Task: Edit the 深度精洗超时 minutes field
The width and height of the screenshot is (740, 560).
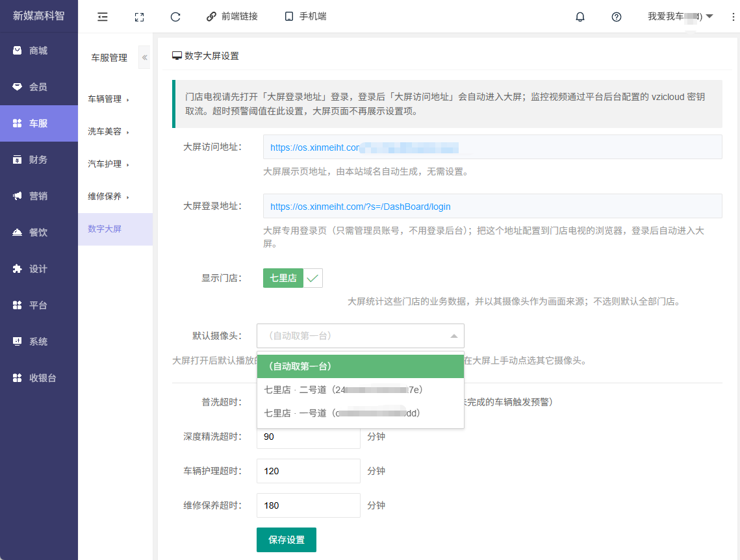Action: [308, 437]
